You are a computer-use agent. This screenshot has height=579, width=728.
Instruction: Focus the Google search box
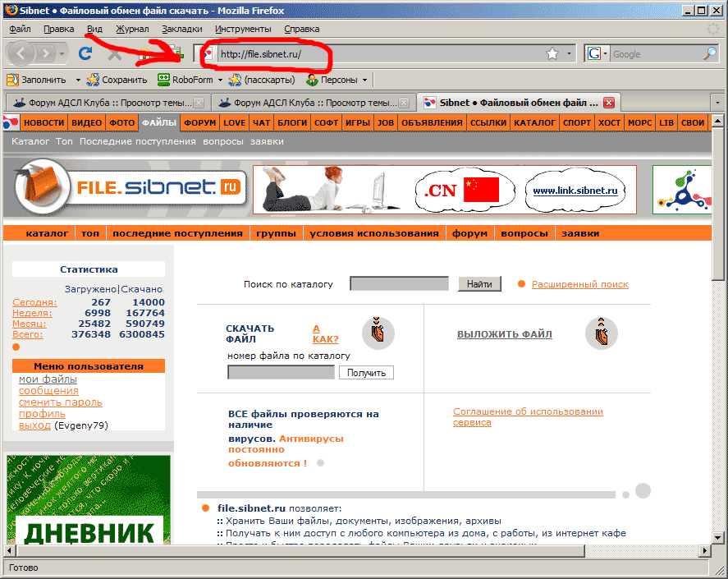point(656,54)
